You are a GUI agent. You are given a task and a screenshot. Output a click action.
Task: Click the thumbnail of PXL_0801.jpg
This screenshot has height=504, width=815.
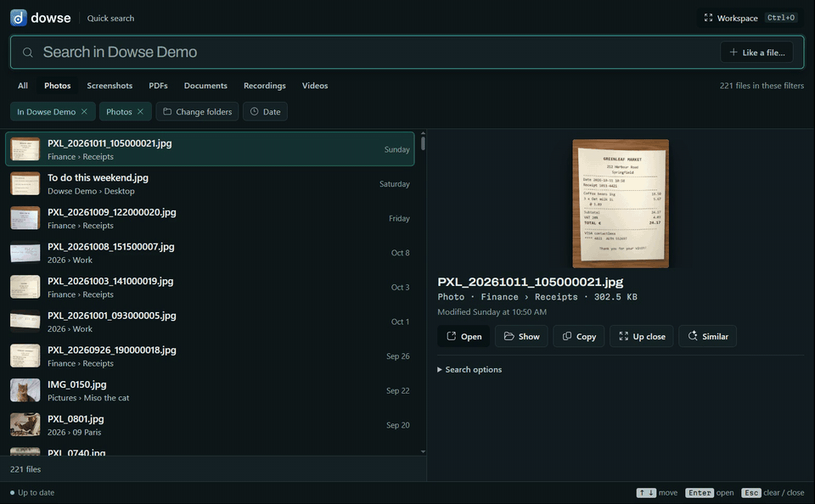[25, 425]
